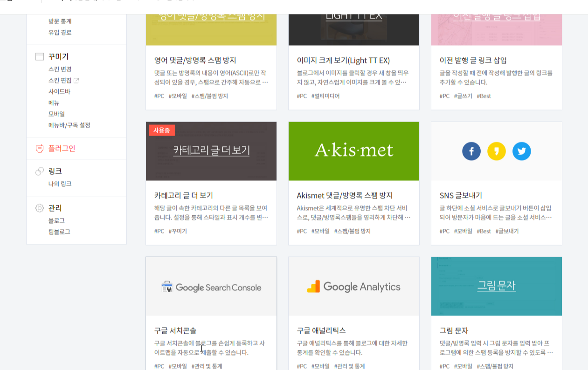Click #모바일 tag on 구글 애널리틱스 card
Image resolution: width=588 pixels, height=370 pixels.
click(320, 366)
